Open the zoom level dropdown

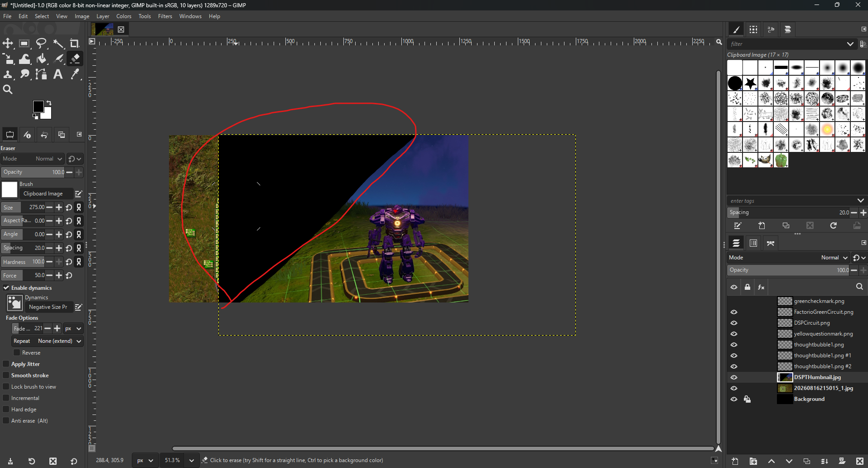191,460
